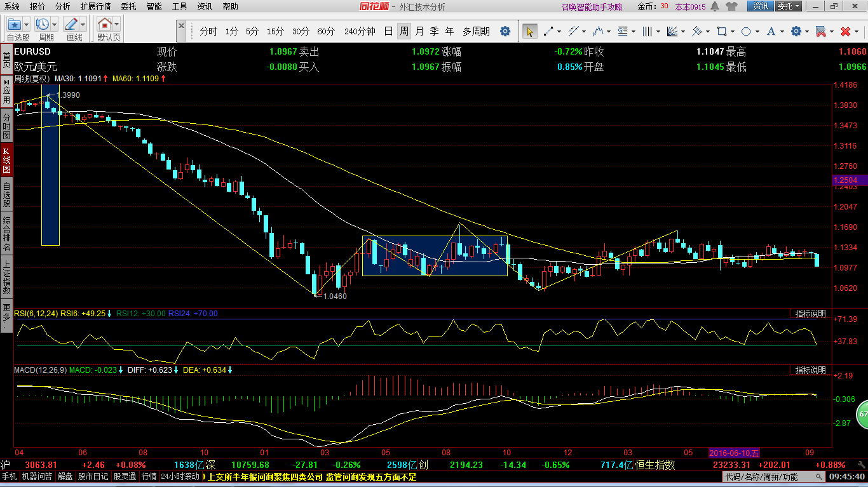Select the vertical cycle lines tool
Viewport: 868px width, 487px height.
tap(648, 31)
